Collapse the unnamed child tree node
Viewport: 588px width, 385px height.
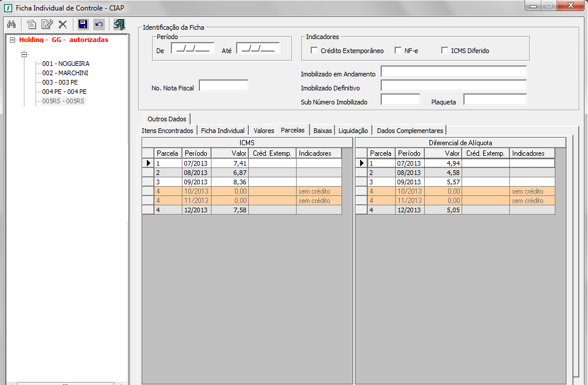(x=24, y=54)
